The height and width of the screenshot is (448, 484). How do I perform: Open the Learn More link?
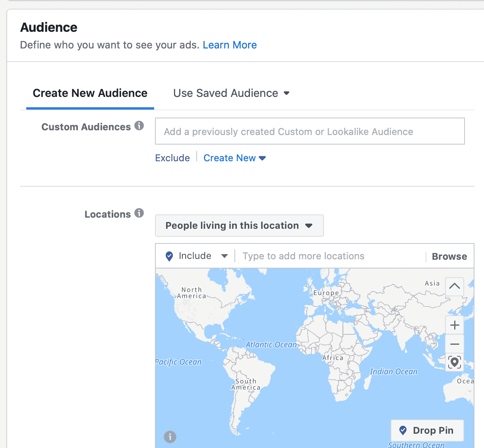coord(230,45)
